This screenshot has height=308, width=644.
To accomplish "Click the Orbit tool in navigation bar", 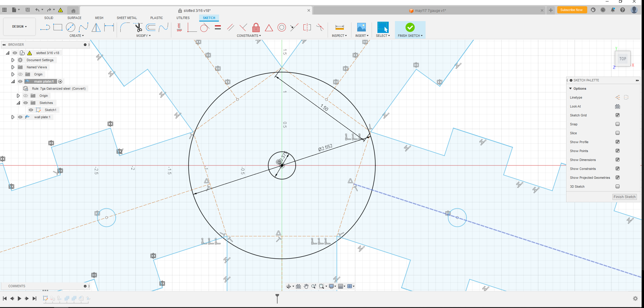I will click(289, 286).
